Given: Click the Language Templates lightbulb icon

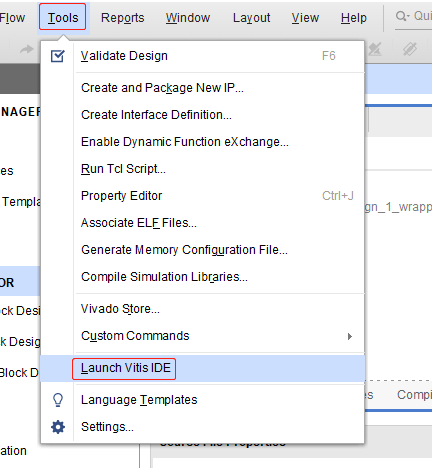Looking at the screenshot, I should click(58, 400).
